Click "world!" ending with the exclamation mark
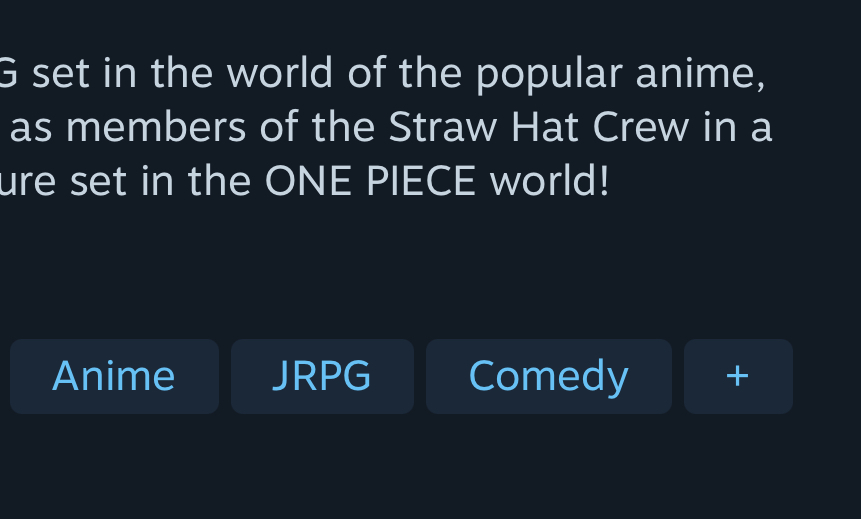861x519 pixels. [x=550, y=181]
